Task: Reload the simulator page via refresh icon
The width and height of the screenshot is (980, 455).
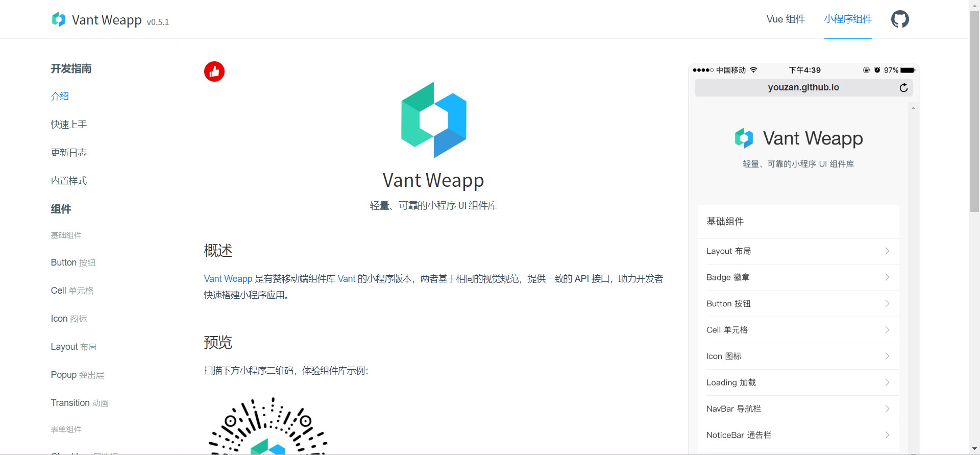Action: point(903,88)
